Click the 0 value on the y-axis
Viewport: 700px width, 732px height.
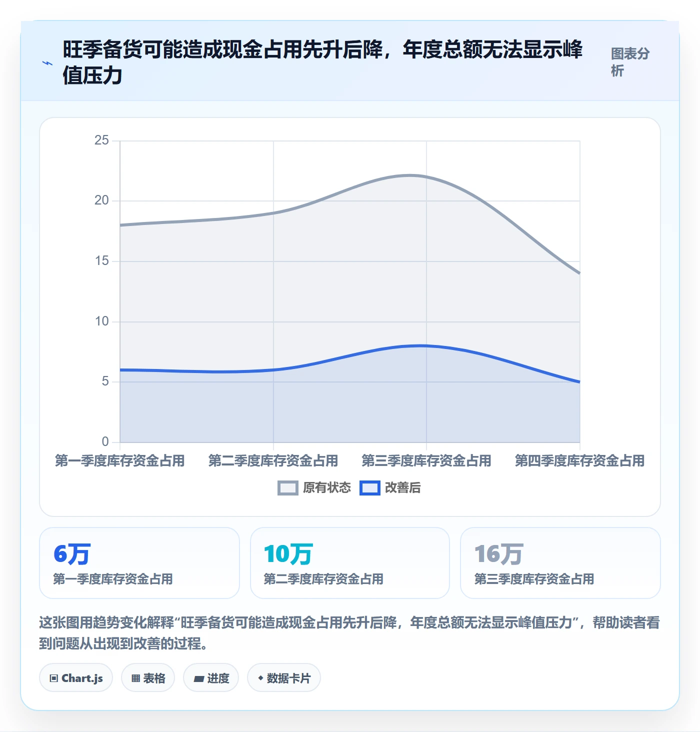105,441
